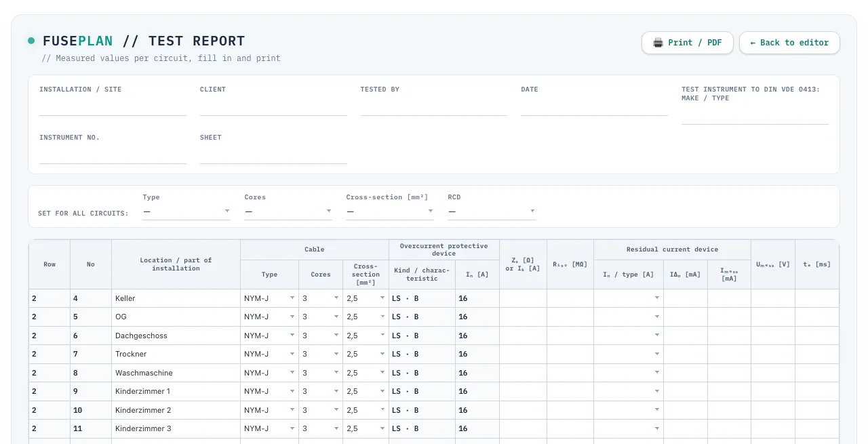Viewport: 868px width, 444px height.
Task: Open RCD type dropdown for OG row
Action: [629, 317]
